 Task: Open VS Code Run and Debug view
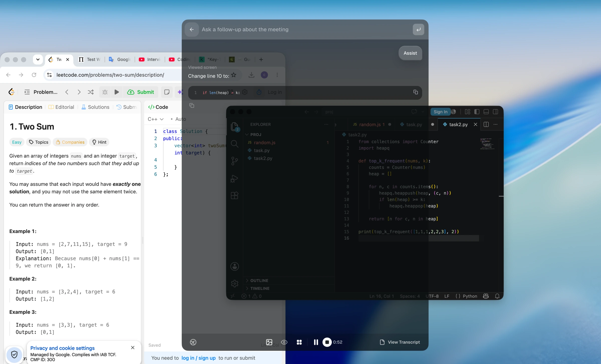[x=234, y=178]
